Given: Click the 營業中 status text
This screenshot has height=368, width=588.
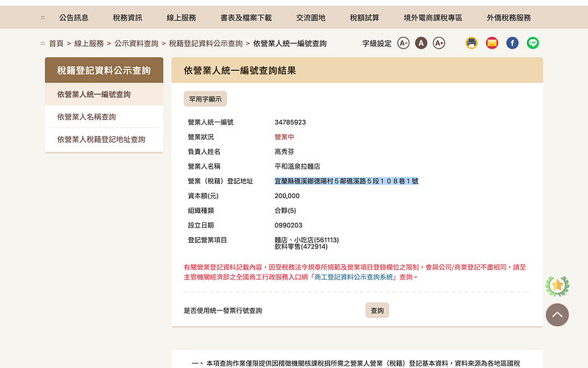Looking at the screenshot, I should tap(284, 137).
